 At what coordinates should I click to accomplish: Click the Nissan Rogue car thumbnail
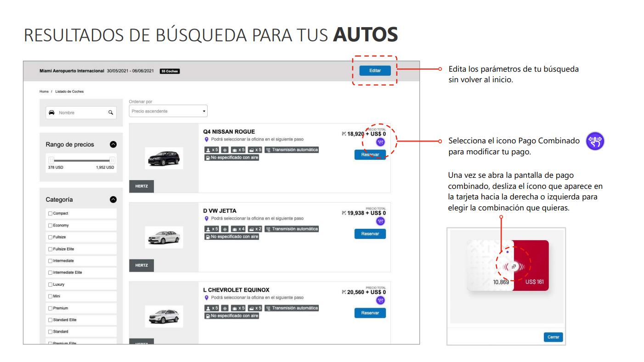[164, 158]
